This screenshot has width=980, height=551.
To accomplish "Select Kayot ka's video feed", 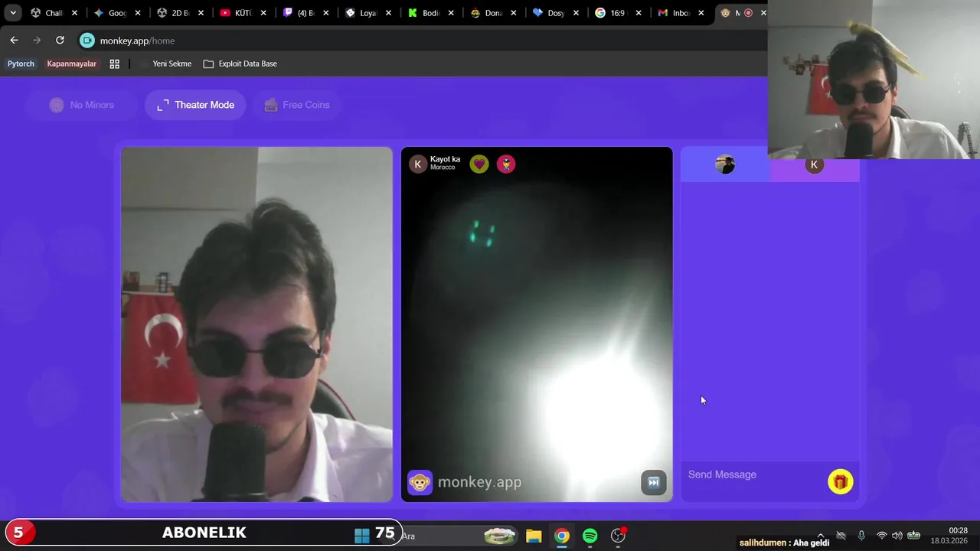I will click(537, 324).
